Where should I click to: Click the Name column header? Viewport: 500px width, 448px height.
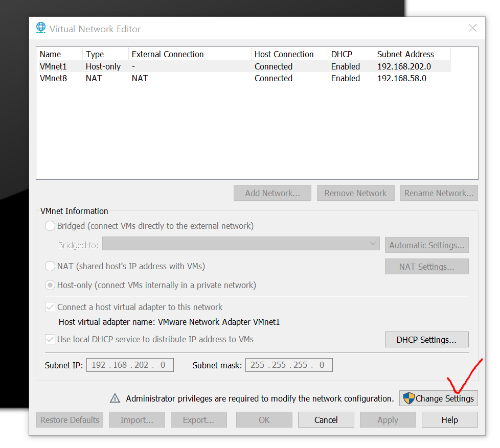pyautogui.click(x=60, y=54)
